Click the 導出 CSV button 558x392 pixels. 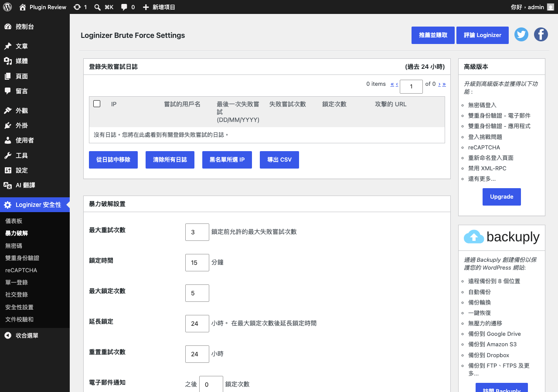coord(279,160)
